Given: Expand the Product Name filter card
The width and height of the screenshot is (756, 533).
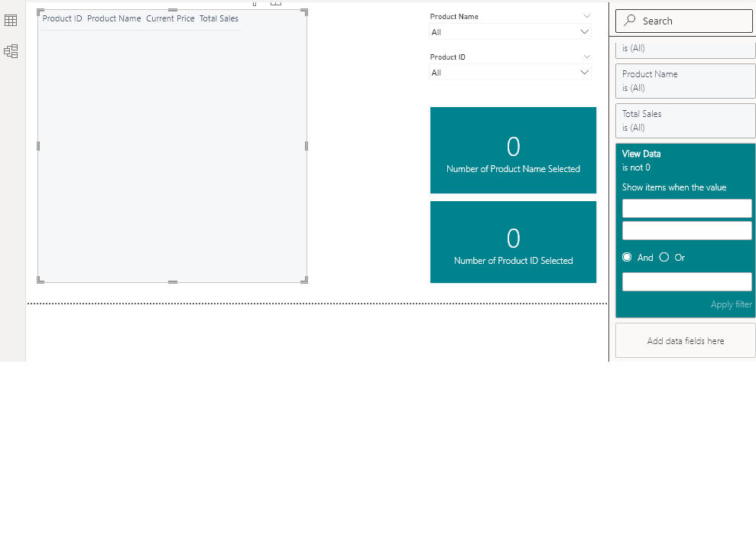Looking at the screenshot, I should [x=685, y=81].
